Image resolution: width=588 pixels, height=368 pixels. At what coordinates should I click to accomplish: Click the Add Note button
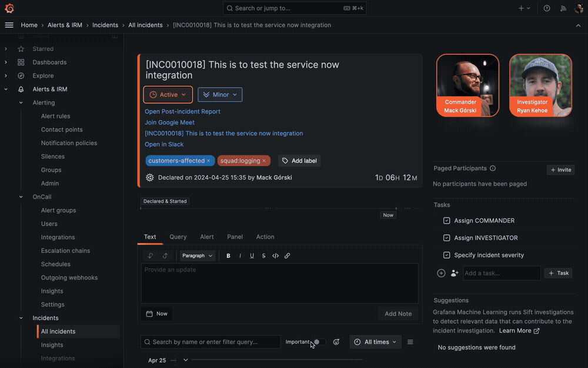(x=398, y=314)
